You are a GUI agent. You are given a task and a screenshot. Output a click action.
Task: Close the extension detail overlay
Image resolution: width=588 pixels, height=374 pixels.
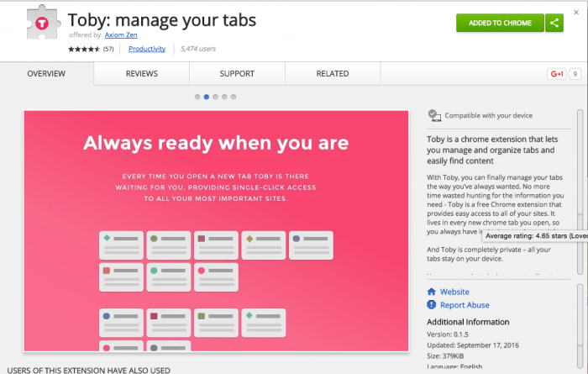[576, 13]
